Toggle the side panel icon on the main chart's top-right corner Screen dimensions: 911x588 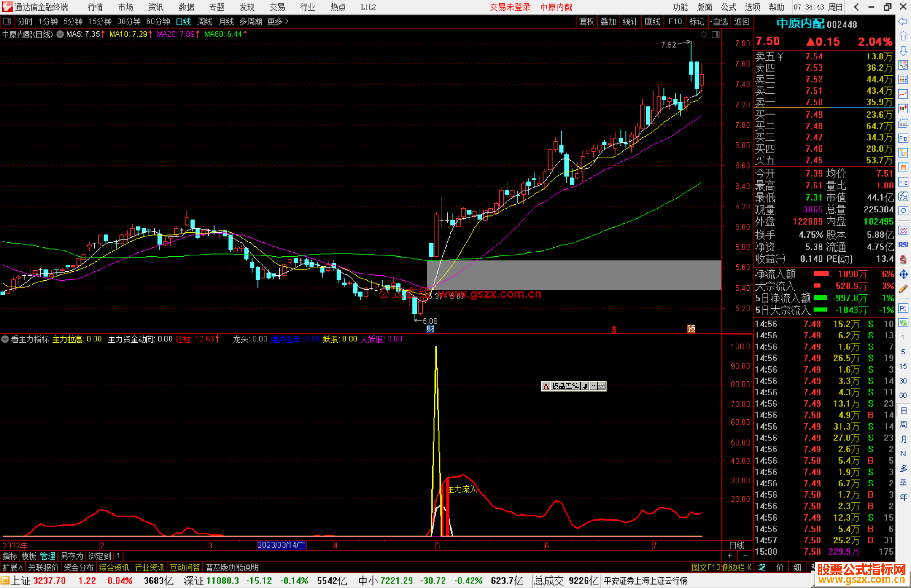click(715, 35)
